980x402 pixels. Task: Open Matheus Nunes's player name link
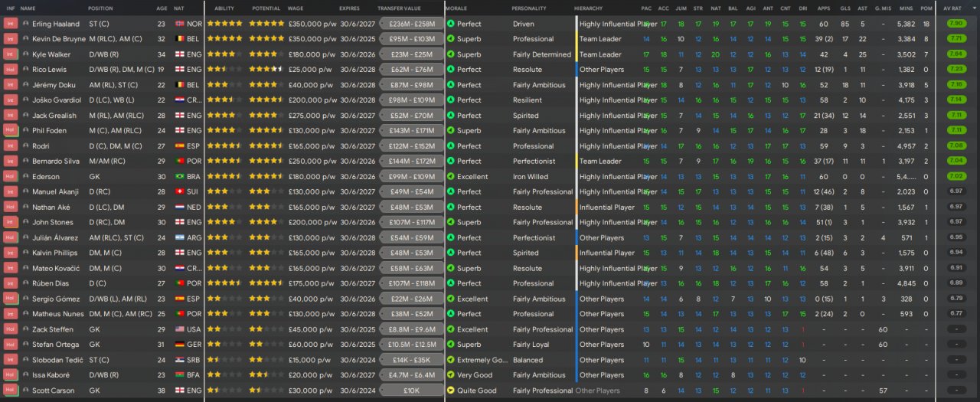pyautogui.click(x=58, y=314)
